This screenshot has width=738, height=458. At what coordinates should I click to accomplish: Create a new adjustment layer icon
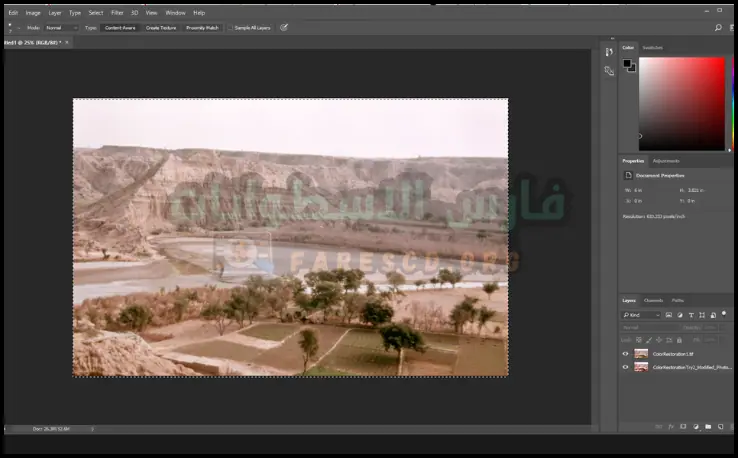pyautogui.click(x=695, y=426)
